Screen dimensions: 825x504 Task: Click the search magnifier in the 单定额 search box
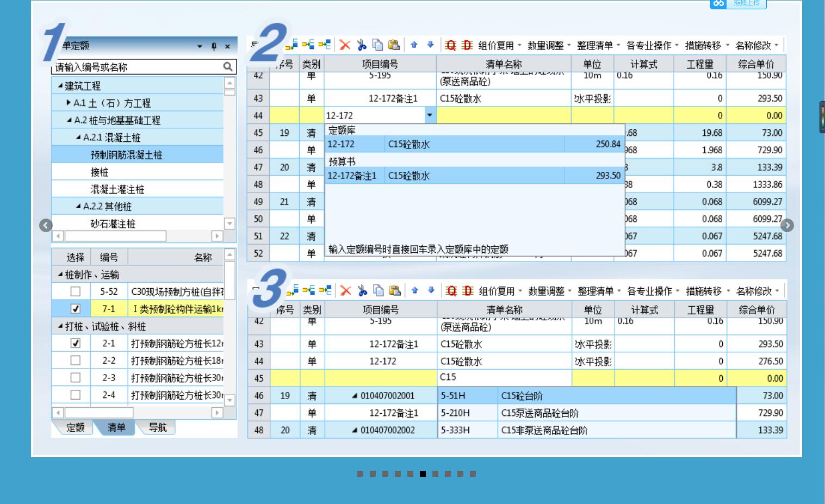pyautogui.click(x=228, y=67)
